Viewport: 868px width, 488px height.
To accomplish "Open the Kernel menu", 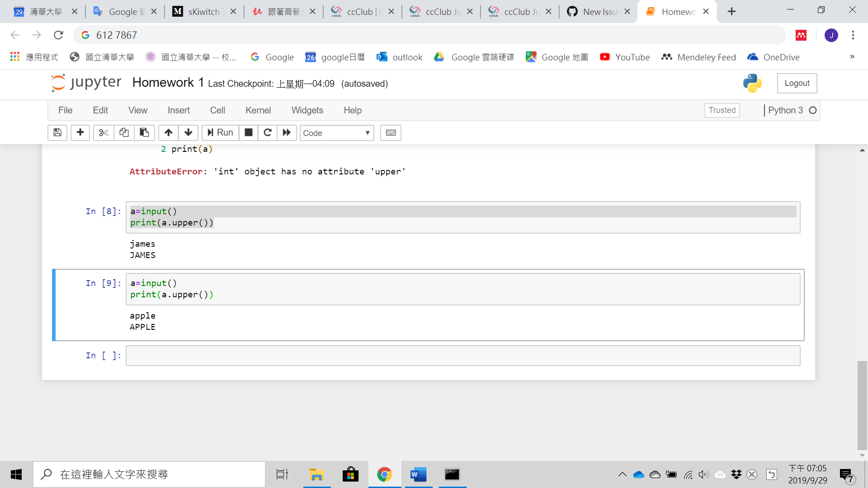I will point(258,110).
